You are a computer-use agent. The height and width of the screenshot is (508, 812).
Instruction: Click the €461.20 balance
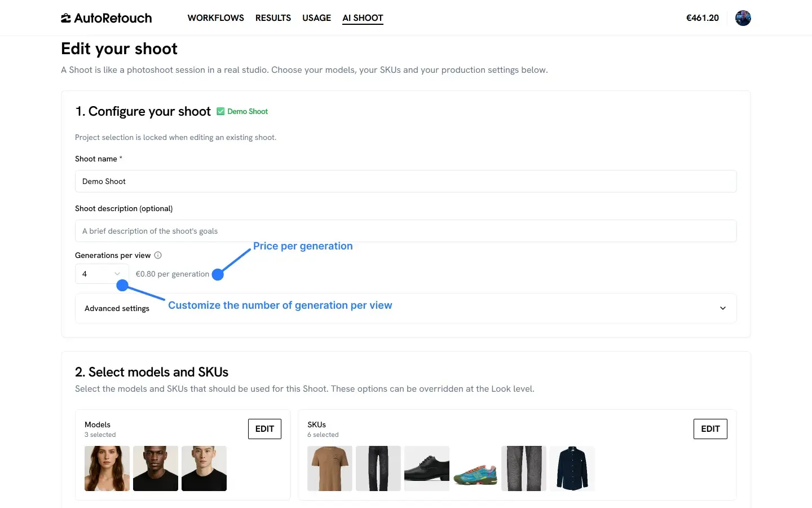[x=702, y=18]
